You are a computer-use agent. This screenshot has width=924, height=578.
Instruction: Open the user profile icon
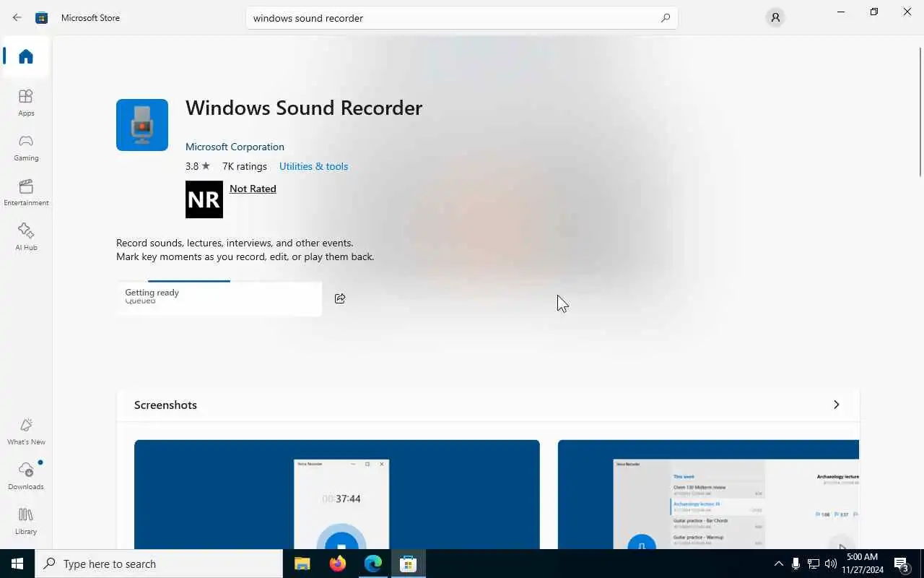[x=775, y=17]
